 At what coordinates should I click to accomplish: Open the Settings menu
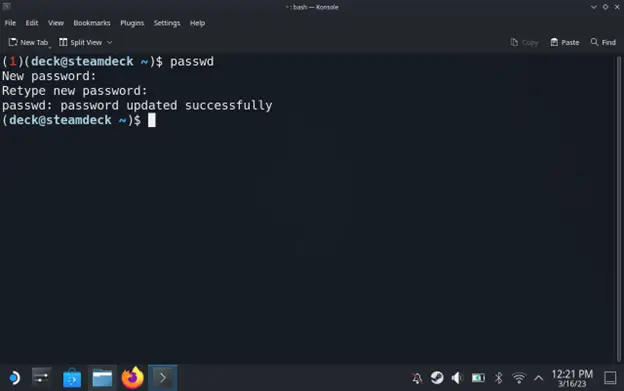[167, 23]
